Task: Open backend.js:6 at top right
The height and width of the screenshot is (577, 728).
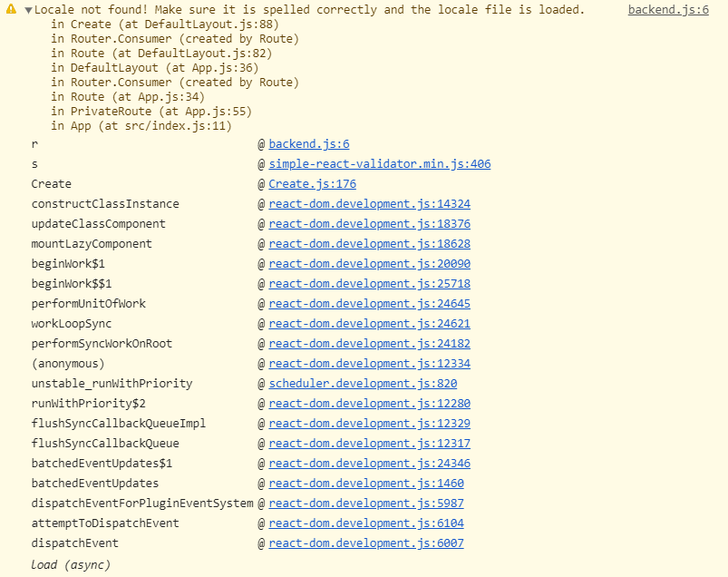Action: coord(668,9)
